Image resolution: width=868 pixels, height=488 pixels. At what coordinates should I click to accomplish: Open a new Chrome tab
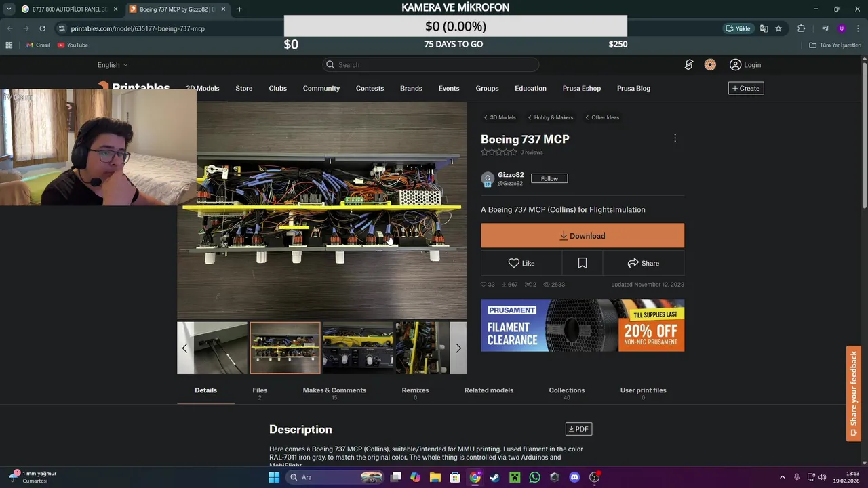[239, 9]
